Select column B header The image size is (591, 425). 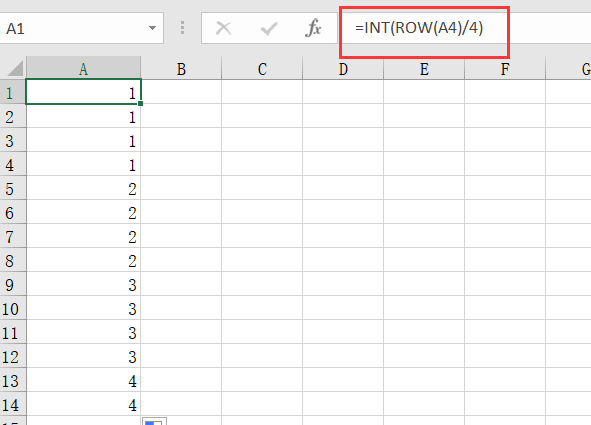click(181, 69)
